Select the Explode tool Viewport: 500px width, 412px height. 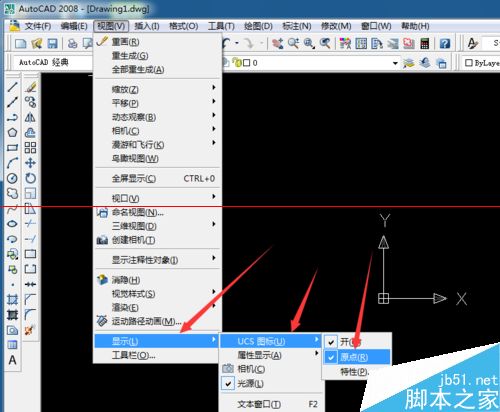[x=30, y=330]
